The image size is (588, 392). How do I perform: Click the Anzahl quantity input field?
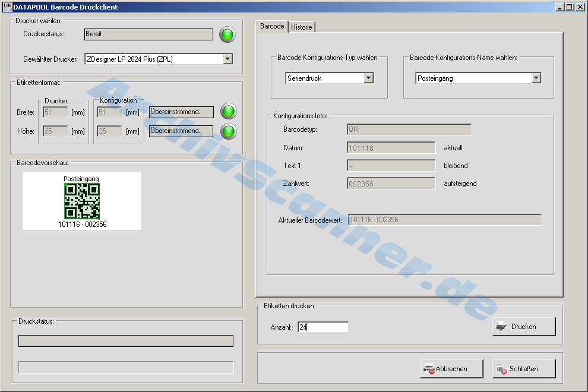(x=323, y=327)
